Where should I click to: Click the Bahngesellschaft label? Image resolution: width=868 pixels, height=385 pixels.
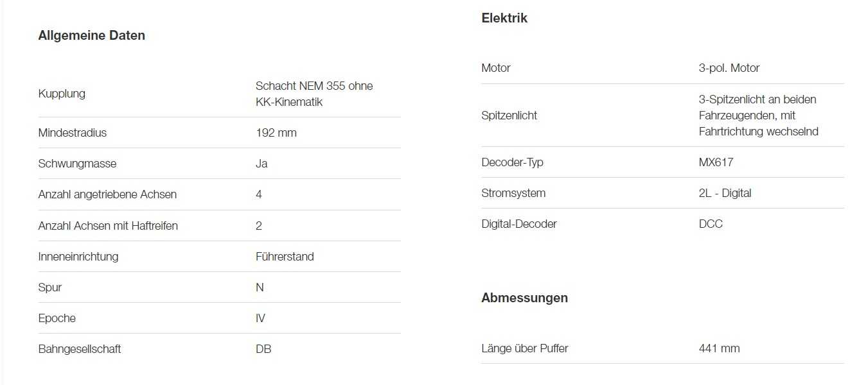point(80,349)
